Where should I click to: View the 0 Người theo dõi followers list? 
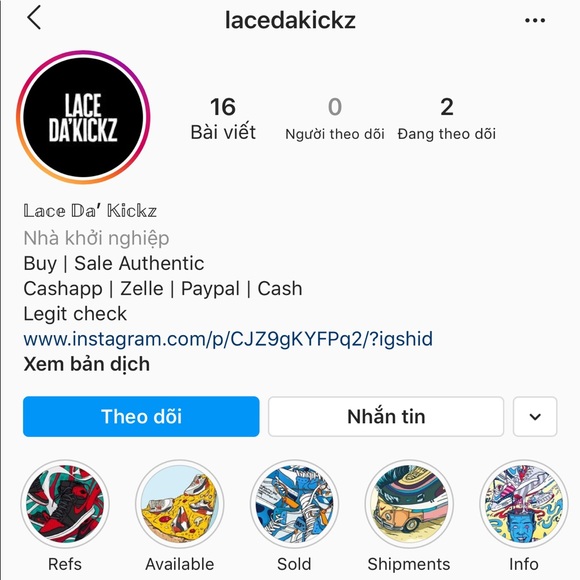(335, 118)
